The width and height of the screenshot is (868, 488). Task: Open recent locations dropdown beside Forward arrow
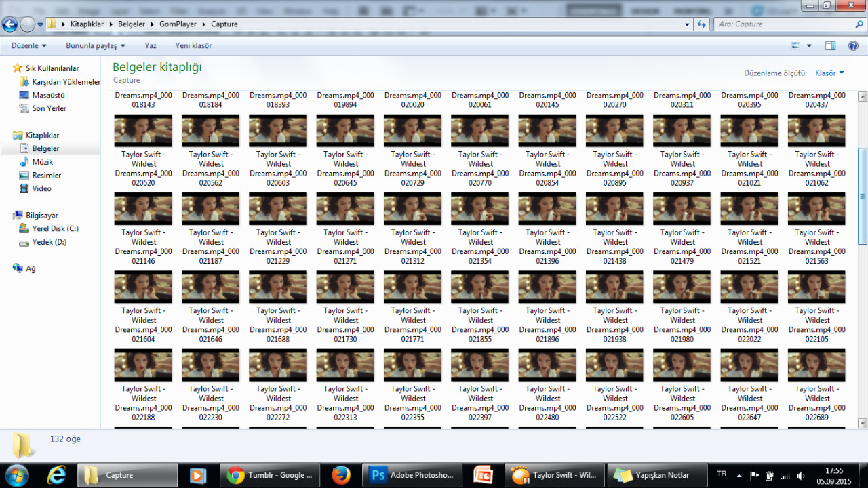point(40,24)
